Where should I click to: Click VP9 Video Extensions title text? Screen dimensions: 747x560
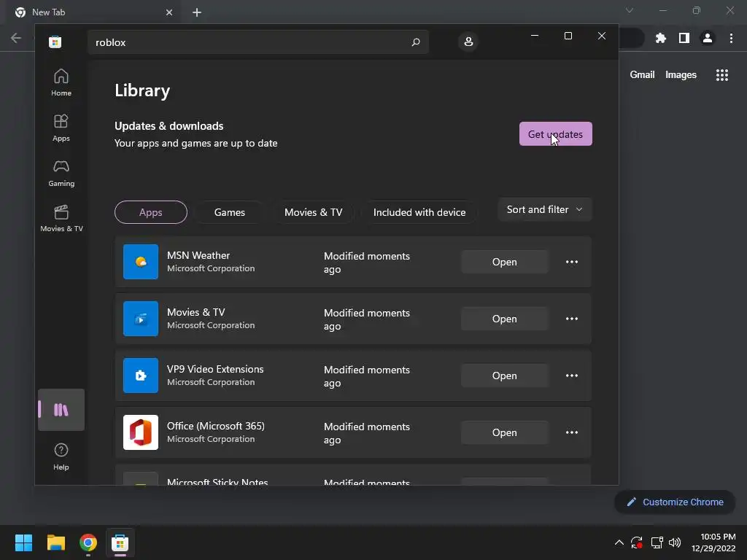pyautogui.click(x=215, y=369)
